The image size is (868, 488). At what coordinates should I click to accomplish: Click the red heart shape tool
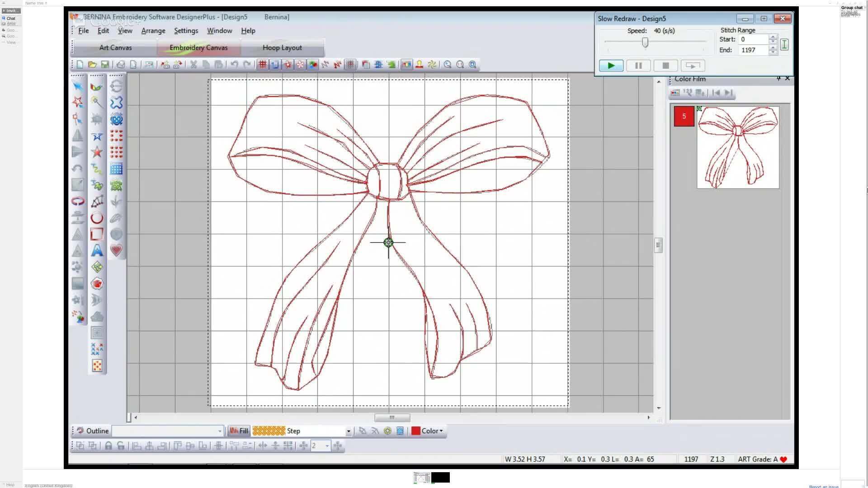116,250
